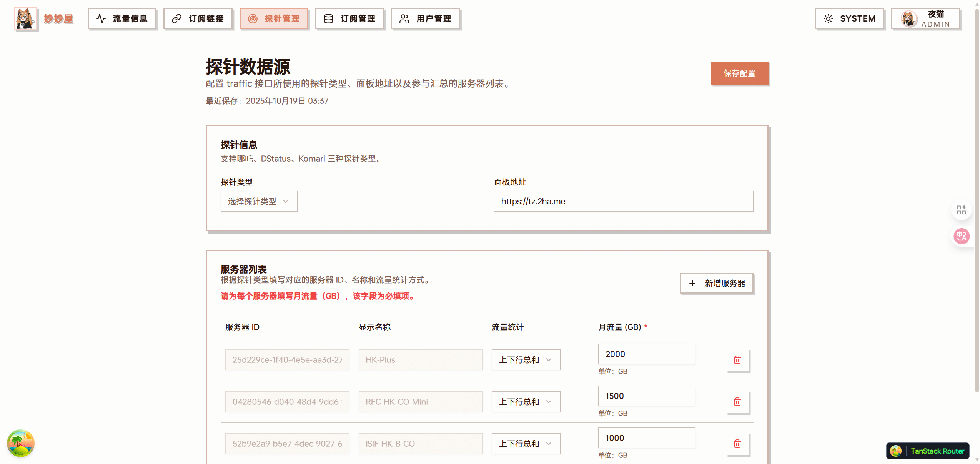980x464 pixels.
Task: Select the 流量信息 waveform icon
Action: [101, 18]
